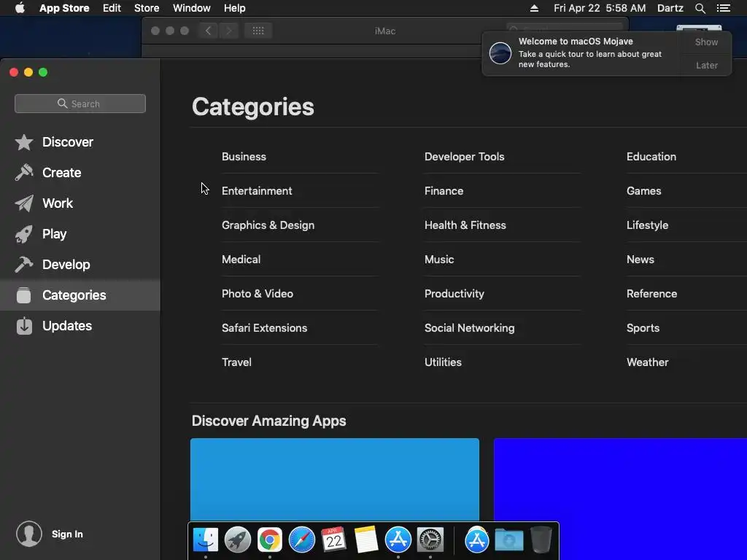The image size is (747, 560).
Task: Open the Window menu
Action: [x=192, y=8]
